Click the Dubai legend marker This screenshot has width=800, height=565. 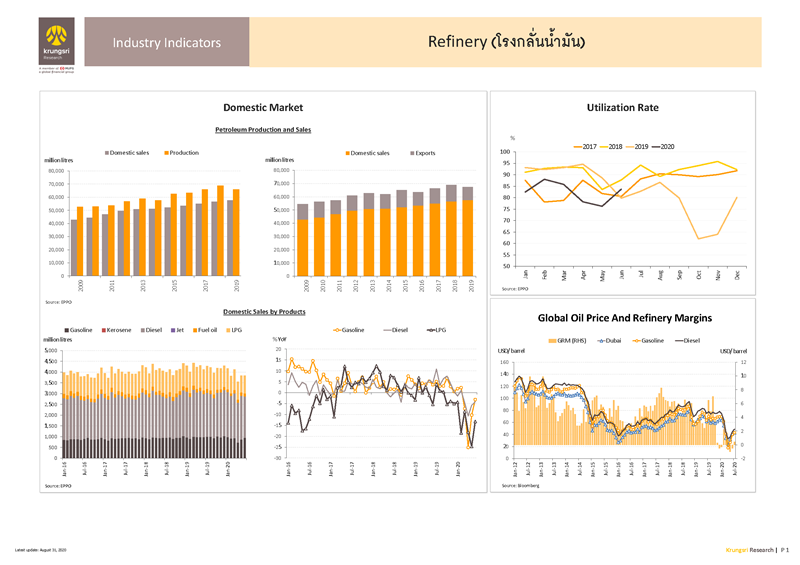(x=603, y=341)
